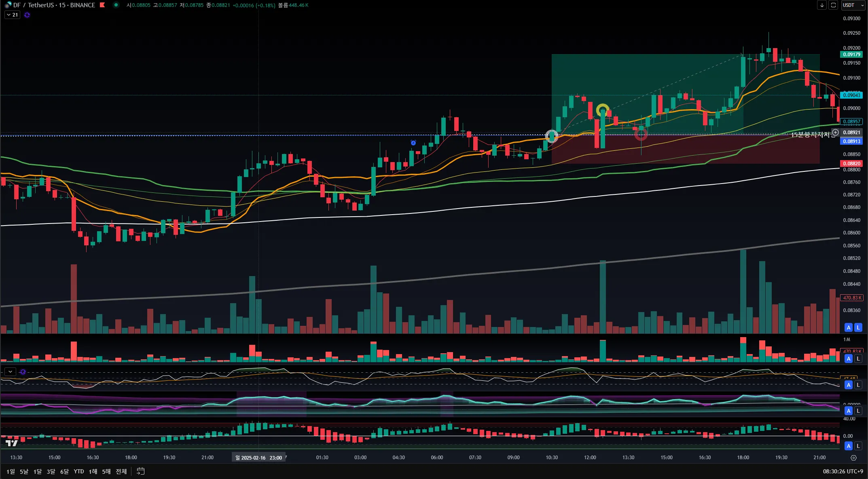868x479 pixels.
Task: Click the blue alert clock icon on chart
Action: pos(413,143)
